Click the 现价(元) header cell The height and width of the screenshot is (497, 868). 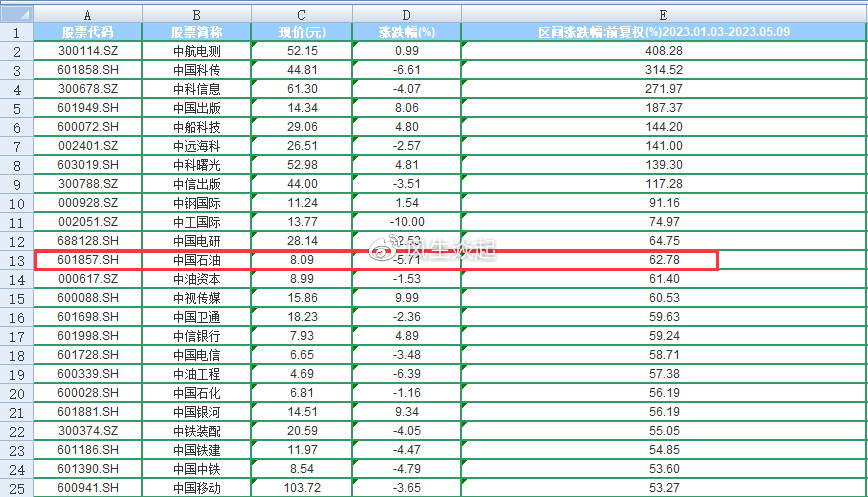pos(302,33)
